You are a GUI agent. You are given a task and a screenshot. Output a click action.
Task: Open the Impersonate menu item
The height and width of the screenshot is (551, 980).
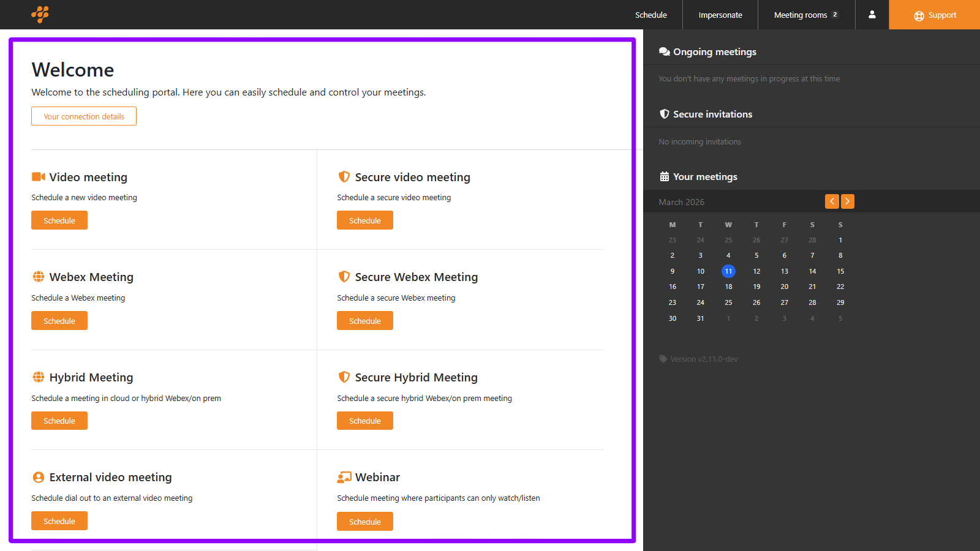tap(720, 15)
